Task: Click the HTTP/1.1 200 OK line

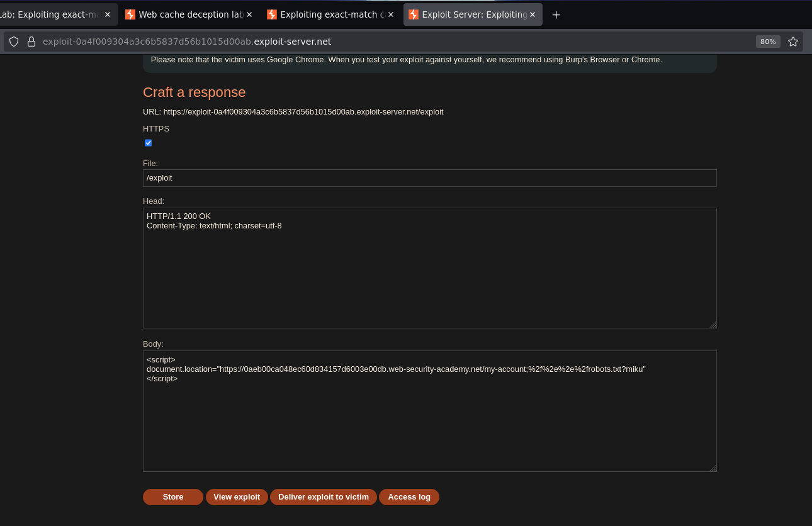Action: pos(179,216)
